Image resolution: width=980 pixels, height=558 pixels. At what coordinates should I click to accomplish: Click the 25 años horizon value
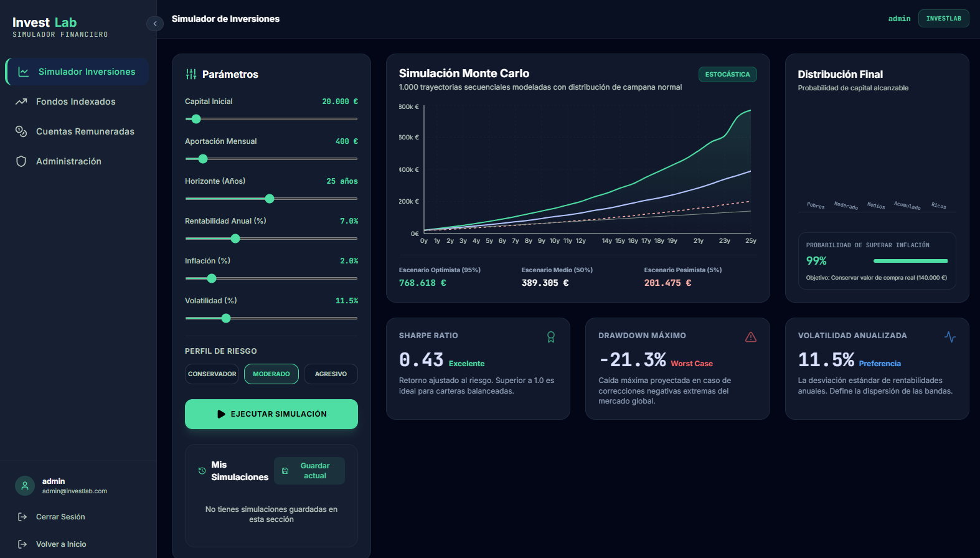point(342,181)
